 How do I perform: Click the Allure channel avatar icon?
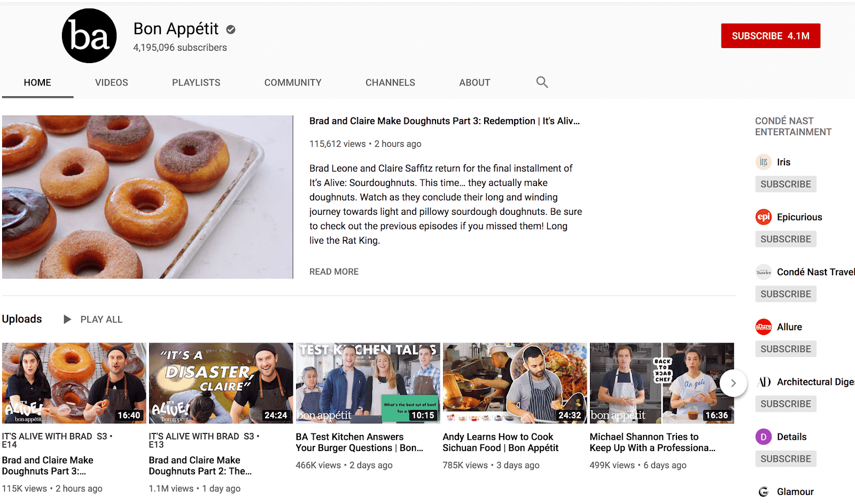click(764, 327)
